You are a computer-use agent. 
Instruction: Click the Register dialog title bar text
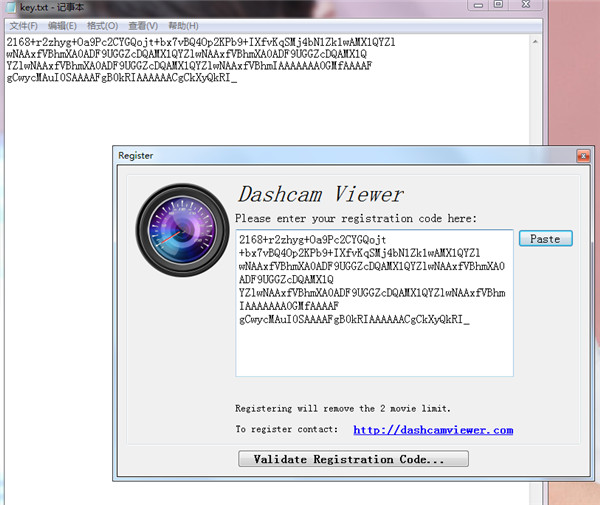[x=135, y=156]
